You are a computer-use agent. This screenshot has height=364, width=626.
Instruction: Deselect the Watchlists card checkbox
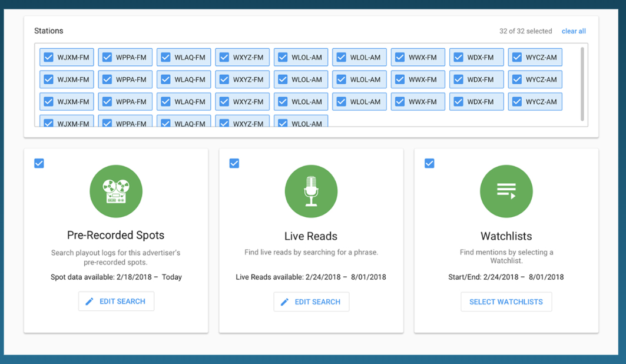pyautogui.click(x=429, y=163)
